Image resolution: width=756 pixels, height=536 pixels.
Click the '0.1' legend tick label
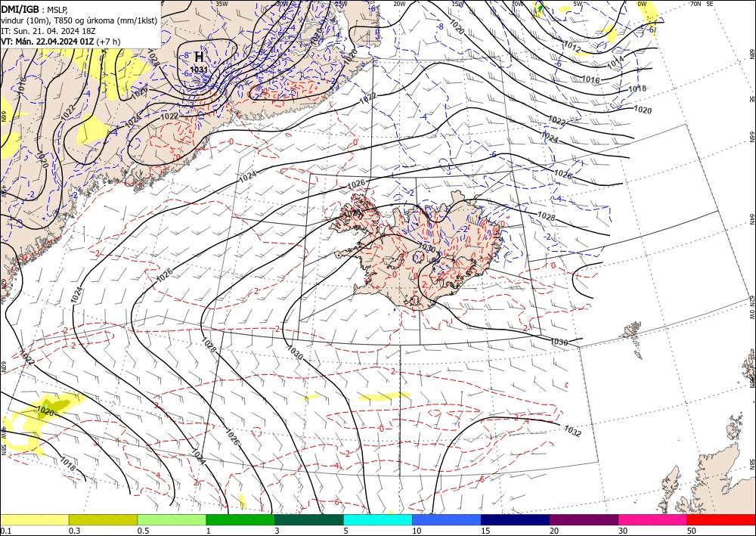(5, 531)
